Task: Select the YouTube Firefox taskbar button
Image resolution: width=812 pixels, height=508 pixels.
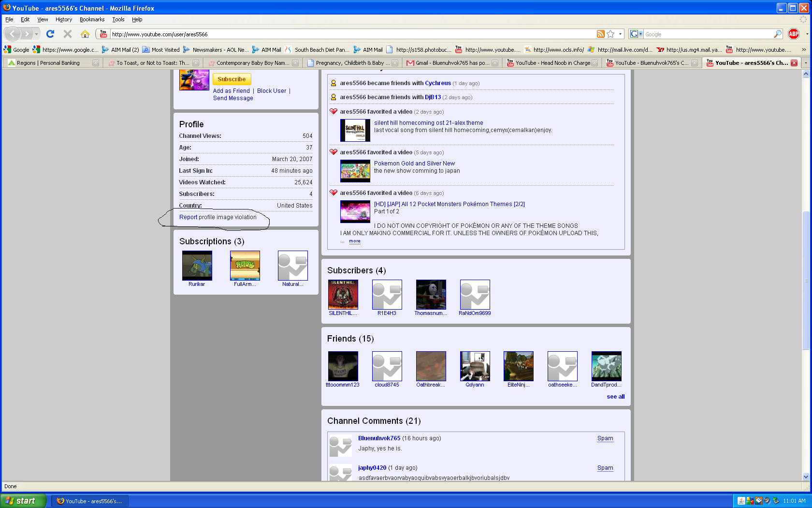Action: [x=90, y=501]
